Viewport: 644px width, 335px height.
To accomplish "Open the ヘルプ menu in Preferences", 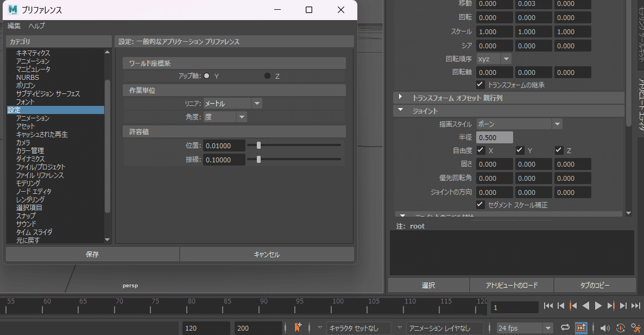I will [36, 26].
